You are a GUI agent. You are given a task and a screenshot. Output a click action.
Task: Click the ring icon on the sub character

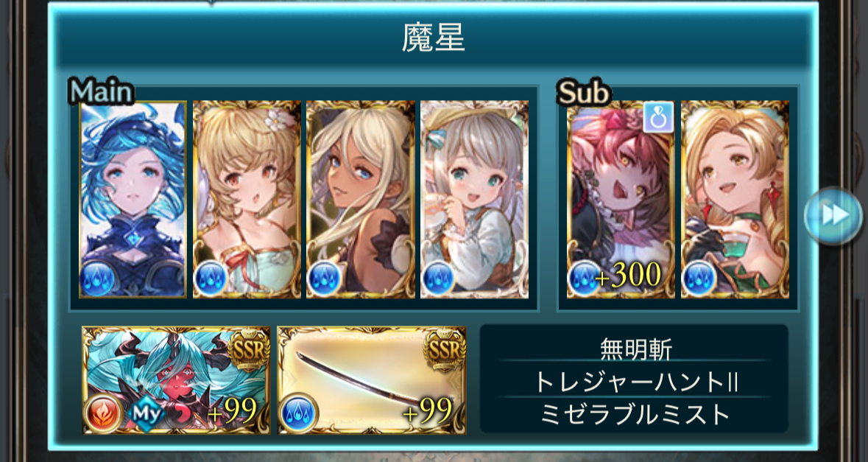tap(658, 117)
